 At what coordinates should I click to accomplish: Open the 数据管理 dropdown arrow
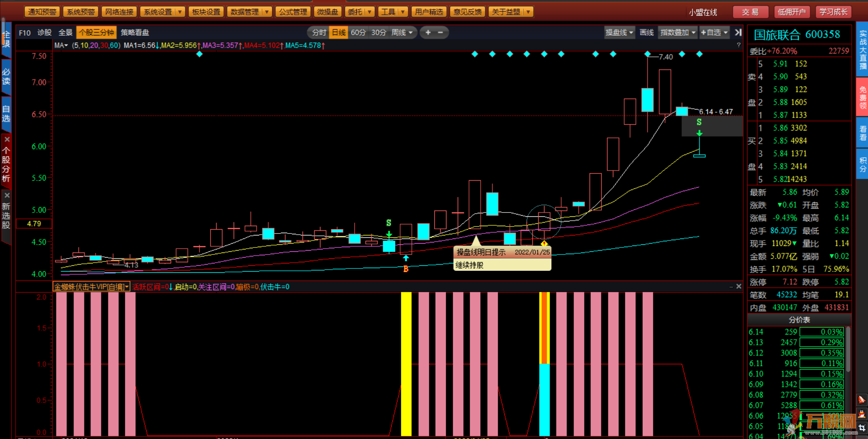point(267,12)
